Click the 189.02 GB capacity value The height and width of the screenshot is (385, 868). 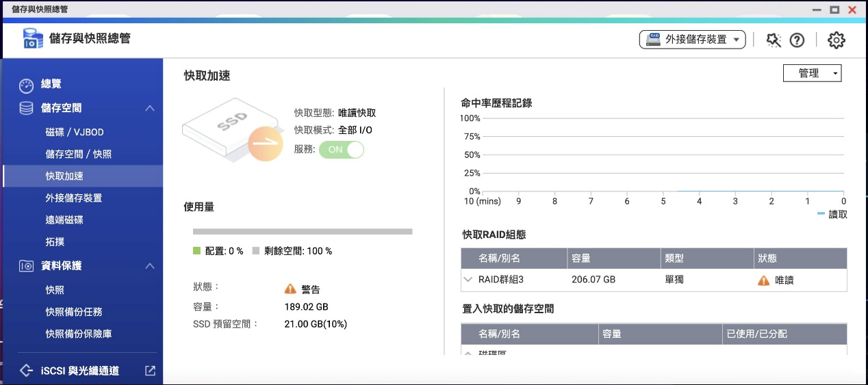click(306, 307)
